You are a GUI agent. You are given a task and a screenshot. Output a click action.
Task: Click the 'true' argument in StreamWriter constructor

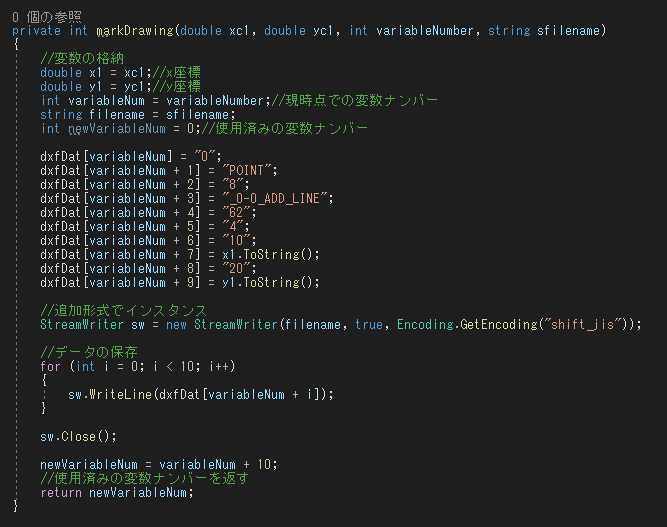pyautogui.click(x=368, y=325)
